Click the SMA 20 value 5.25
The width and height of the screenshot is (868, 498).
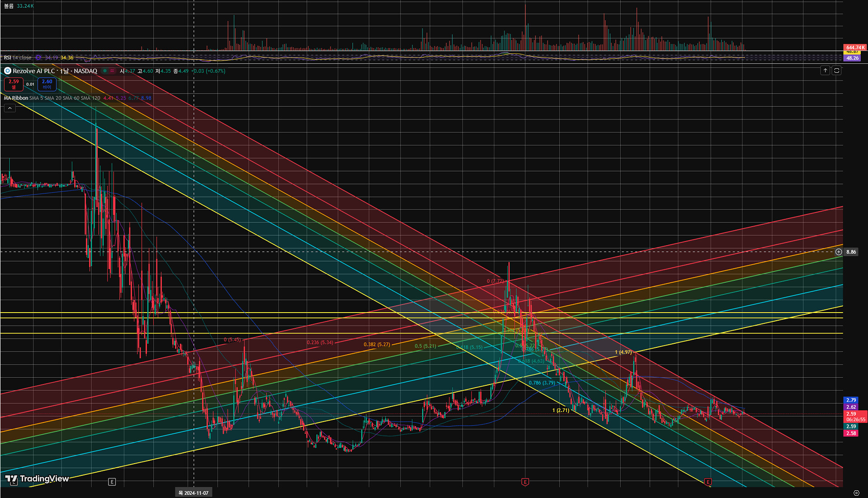point(121,98)
